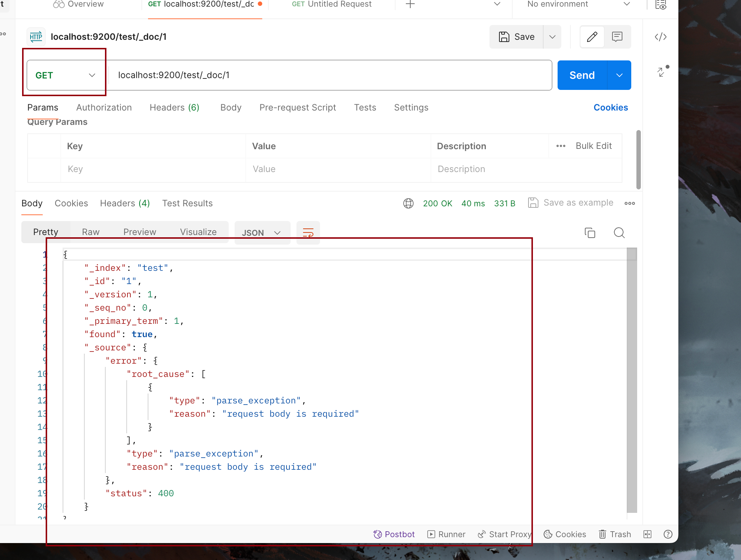Click the 40 ms response time
This screenshot has height=560, width=741.
[x=473, y=203]
